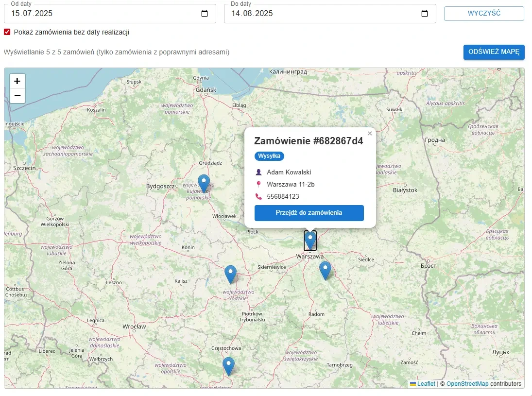Click the Kalisz label on the map

pyautogui.click(x=181, y=281)
